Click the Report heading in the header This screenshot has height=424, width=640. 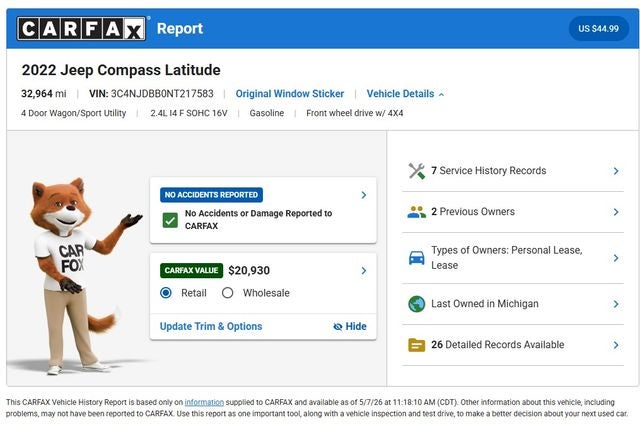180,29
